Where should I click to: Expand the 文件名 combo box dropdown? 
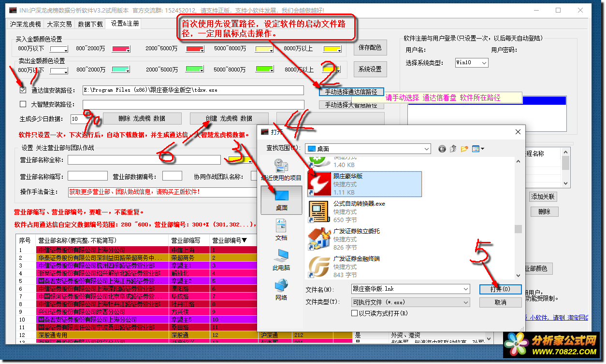tap(465, 289)
